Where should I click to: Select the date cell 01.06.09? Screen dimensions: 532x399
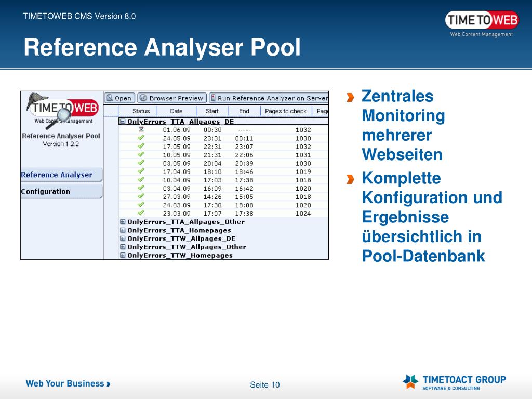click(177, 130)
